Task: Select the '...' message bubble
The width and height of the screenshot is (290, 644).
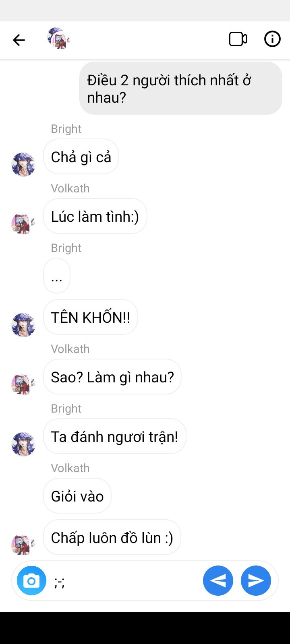Action: pos(57,276)
